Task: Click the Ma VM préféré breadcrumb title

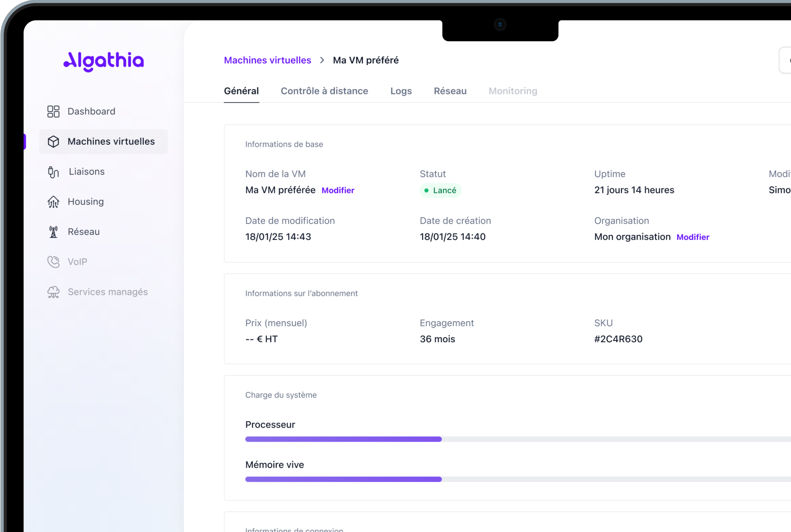Action: coord(366,60)
